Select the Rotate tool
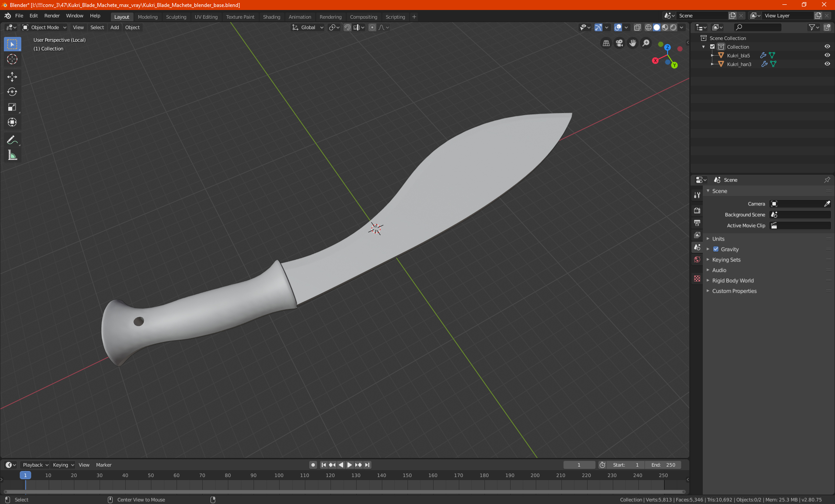Screen dimensions: 835x504 12,92
